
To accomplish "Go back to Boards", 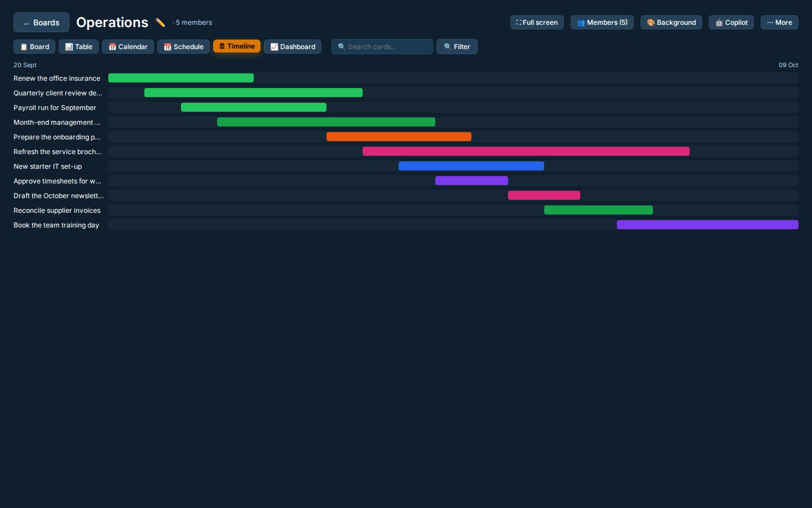I will [x=41, y=23].
